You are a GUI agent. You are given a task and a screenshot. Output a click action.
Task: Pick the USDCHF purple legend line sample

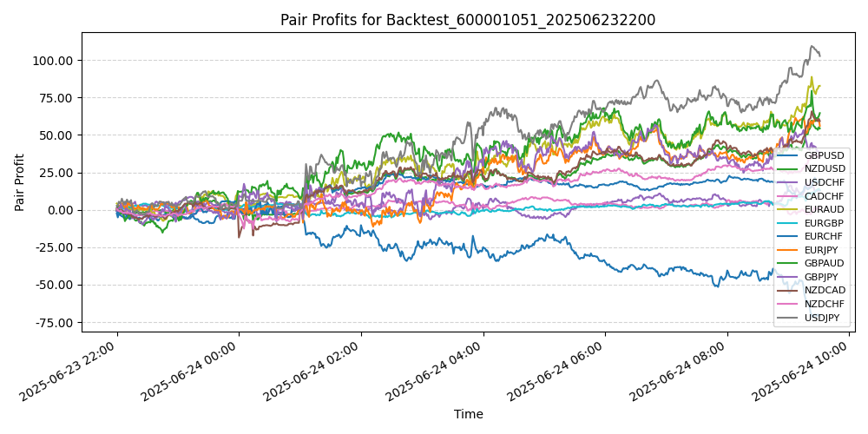[788, 182]
